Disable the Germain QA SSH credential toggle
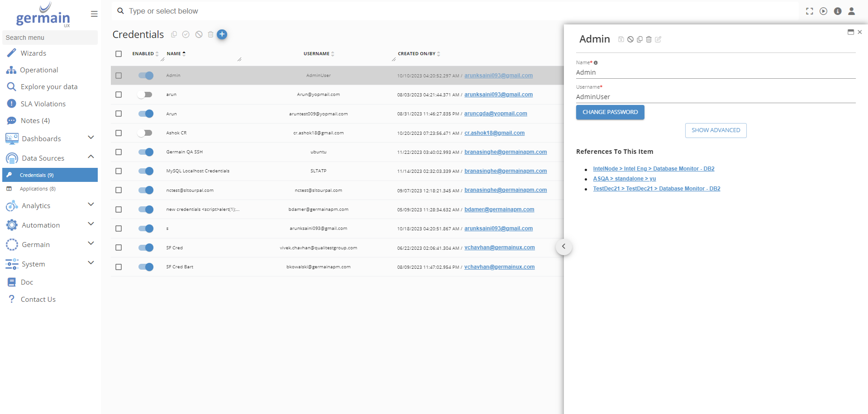868x414 pixels. coord(146,152)
